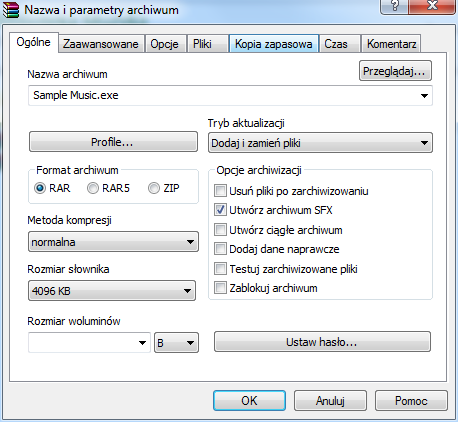Viewport: 458px width, 422px height.
Task: Enable Usuń pliki po zarchiwizowaniu checkbox
Action: (x=220, y=191)
